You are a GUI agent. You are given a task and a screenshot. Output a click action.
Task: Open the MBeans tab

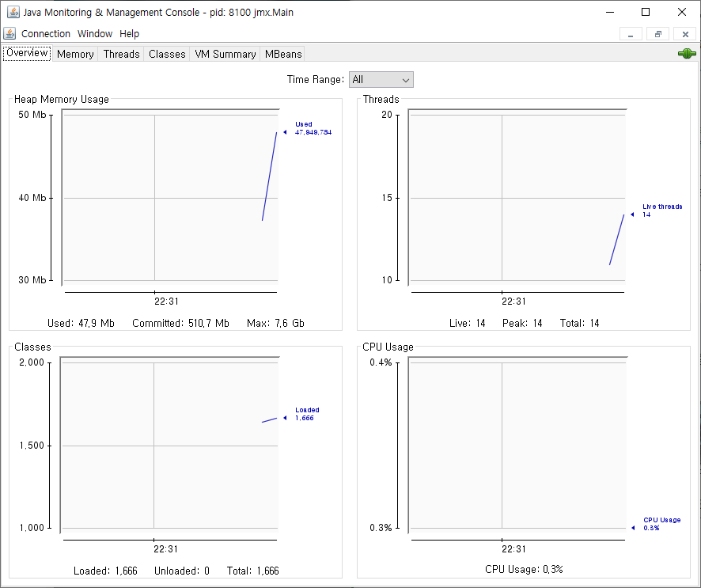coord(283,54)
